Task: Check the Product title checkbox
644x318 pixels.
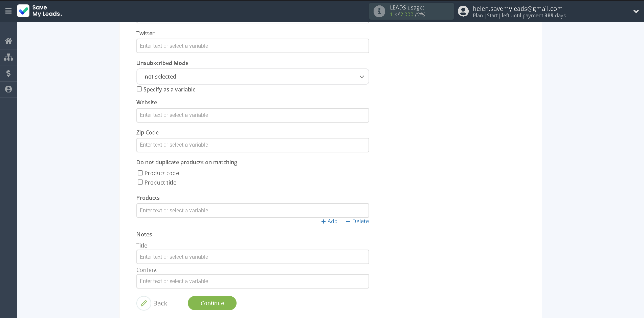Action: (x=140, y=182)
